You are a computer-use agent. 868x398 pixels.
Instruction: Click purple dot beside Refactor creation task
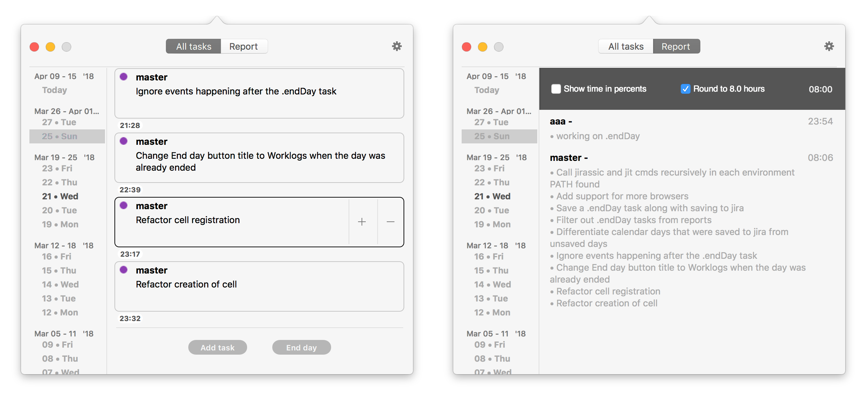tap(124, 270)
